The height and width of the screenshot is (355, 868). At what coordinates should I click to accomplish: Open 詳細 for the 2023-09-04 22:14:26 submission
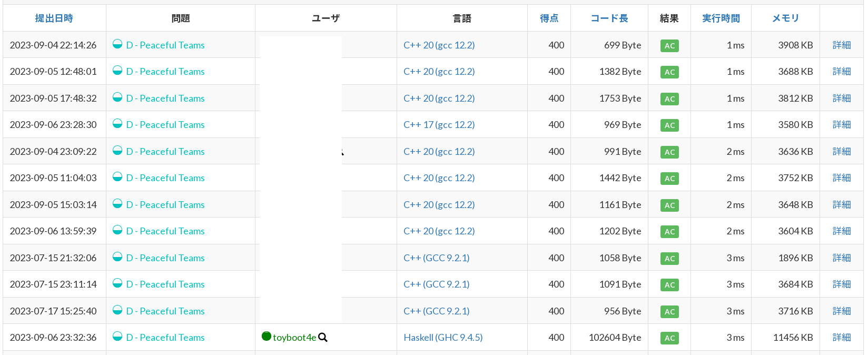pyautogui.click(x=842, y=45)
